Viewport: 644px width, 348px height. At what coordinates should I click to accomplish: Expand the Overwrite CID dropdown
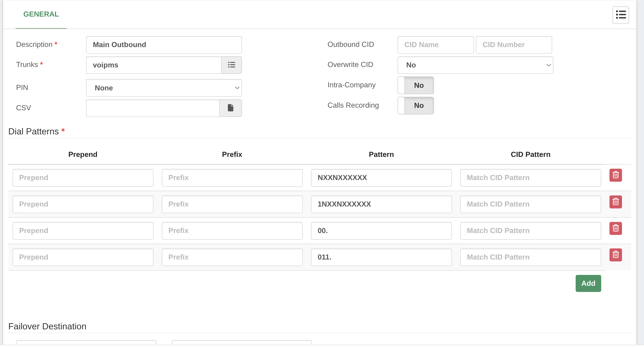[x=475, y=65]
